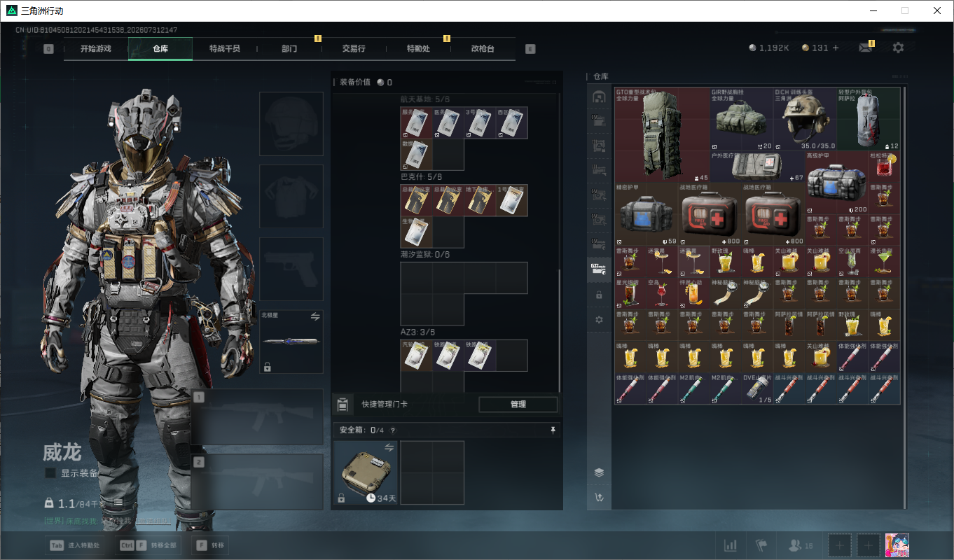The height and width of the screenshot is (560, 954).
Task: Click the 1,192K currency balance
Action: pos(769,48)
